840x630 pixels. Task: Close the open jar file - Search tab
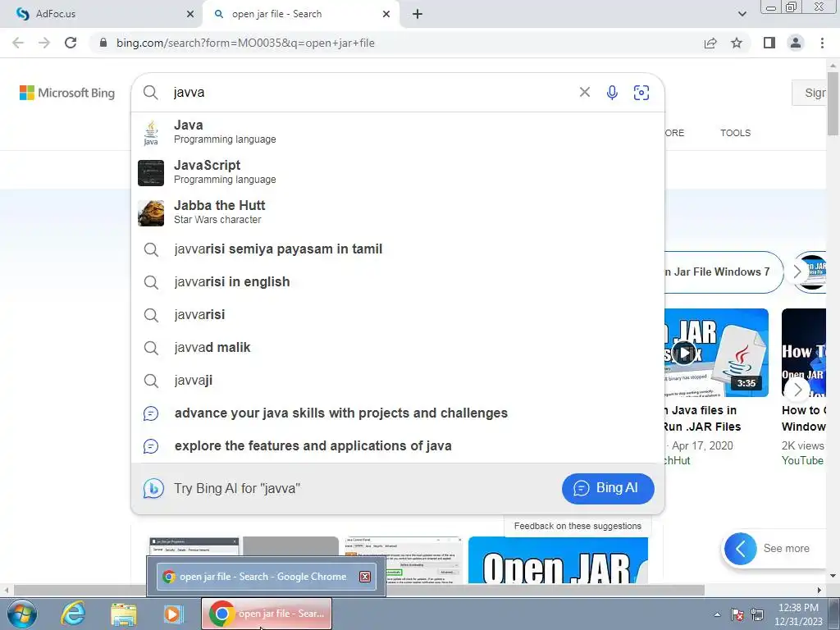[x=386, y=14]
